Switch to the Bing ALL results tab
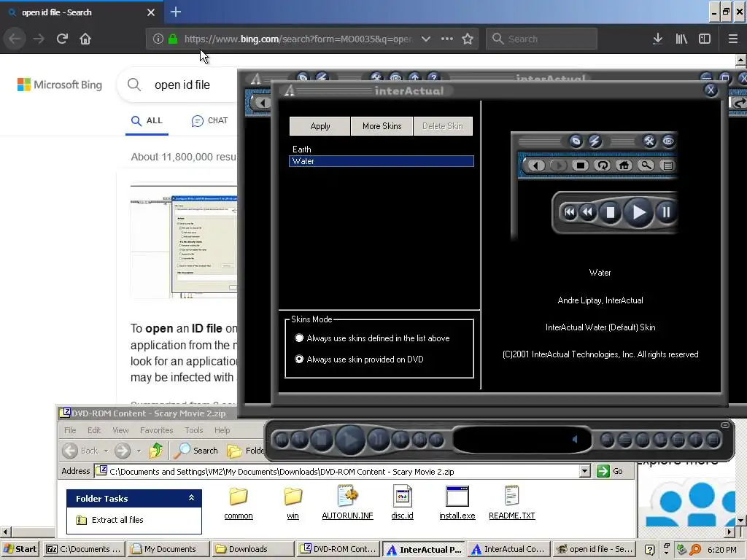Image resolution: width=747 pixels, height=560 pixels. (x=147, y=121)
